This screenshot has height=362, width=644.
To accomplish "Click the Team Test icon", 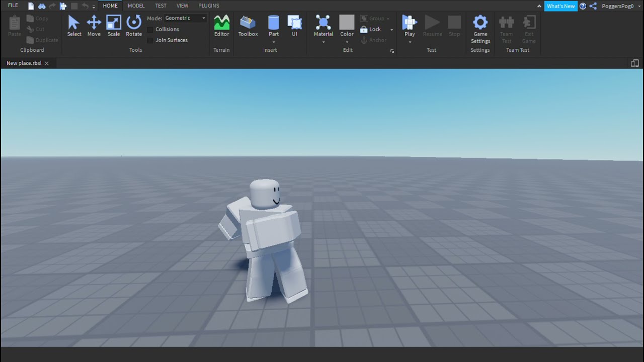I will (x=506, y=29).
